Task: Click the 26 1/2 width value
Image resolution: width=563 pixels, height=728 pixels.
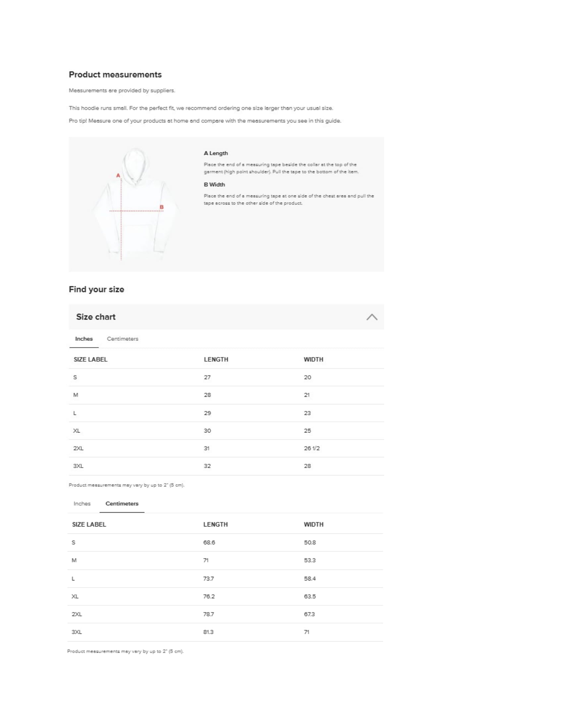Action: pyautogui.click(x=312, y=448)
